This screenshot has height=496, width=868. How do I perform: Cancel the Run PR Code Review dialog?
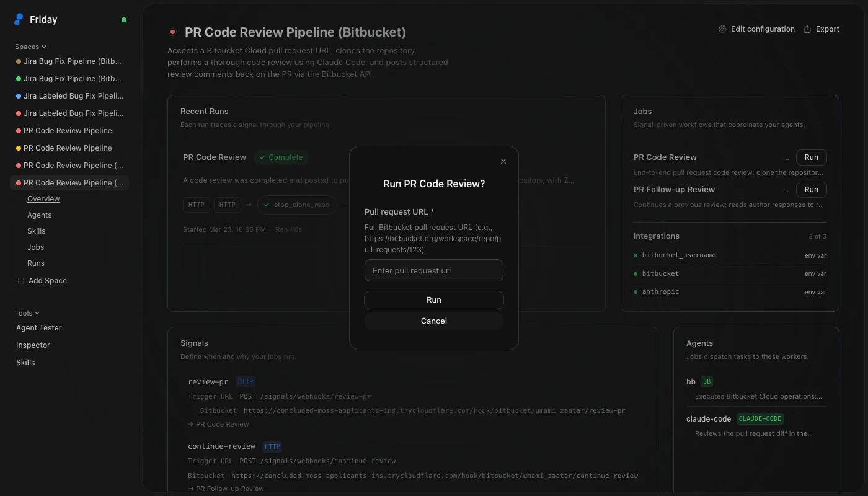click(x=434, y=321)
